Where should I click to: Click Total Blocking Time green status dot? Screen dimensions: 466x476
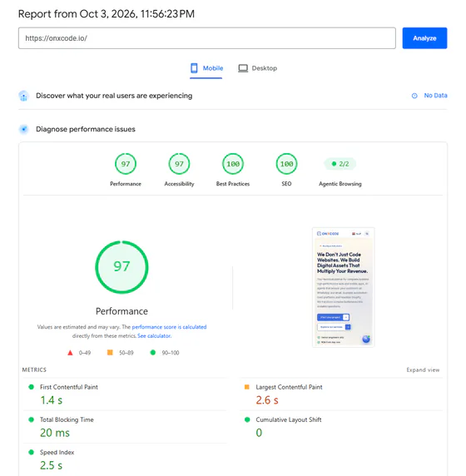tap(31, 419)
